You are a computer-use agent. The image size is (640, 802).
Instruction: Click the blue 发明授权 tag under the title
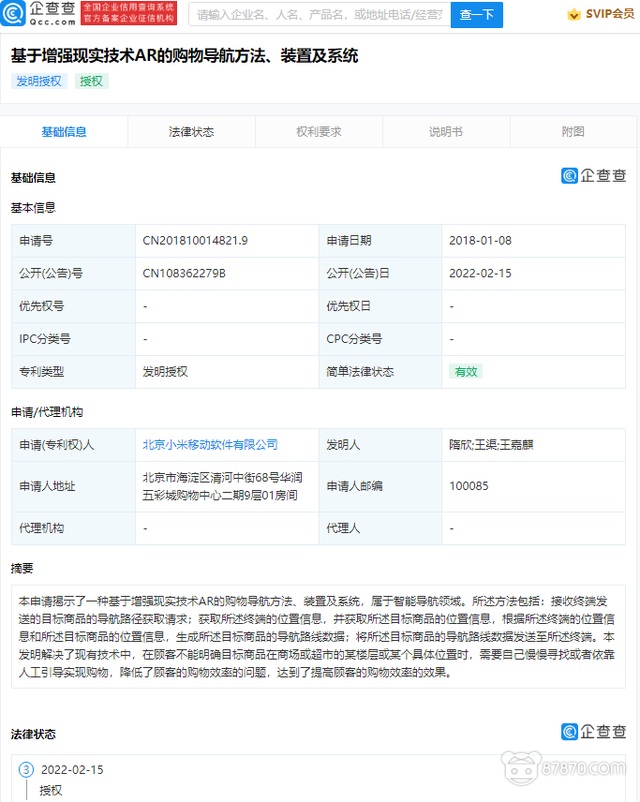pyautogui.click(x=39, y=81)
